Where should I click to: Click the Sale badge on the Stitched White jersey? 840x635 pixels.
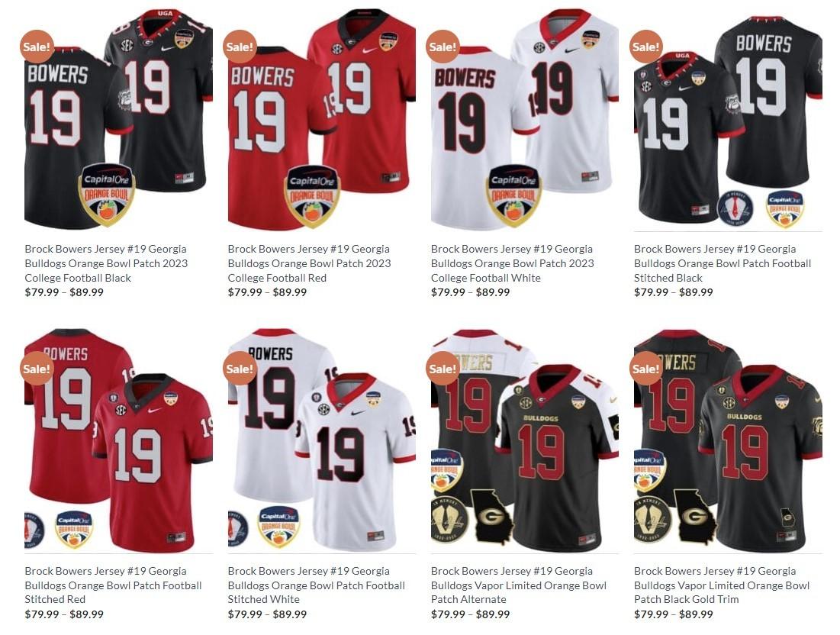click(240, 369)
